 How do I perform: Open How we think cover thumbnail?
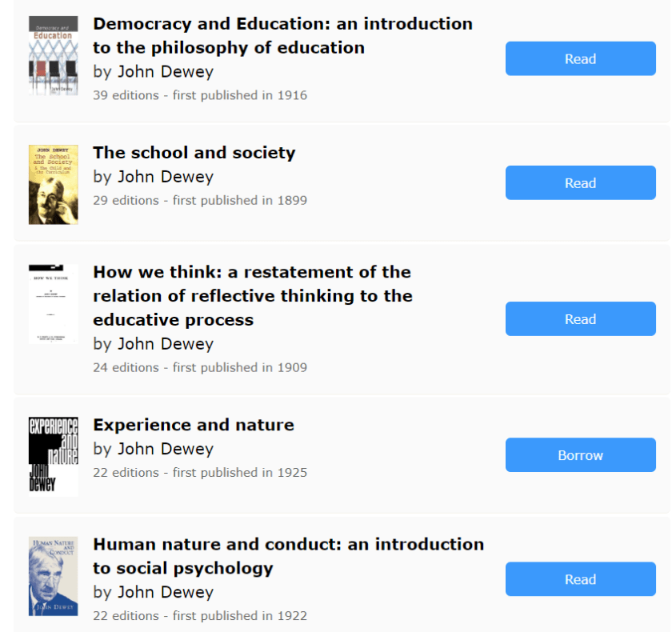pos(53,303)
